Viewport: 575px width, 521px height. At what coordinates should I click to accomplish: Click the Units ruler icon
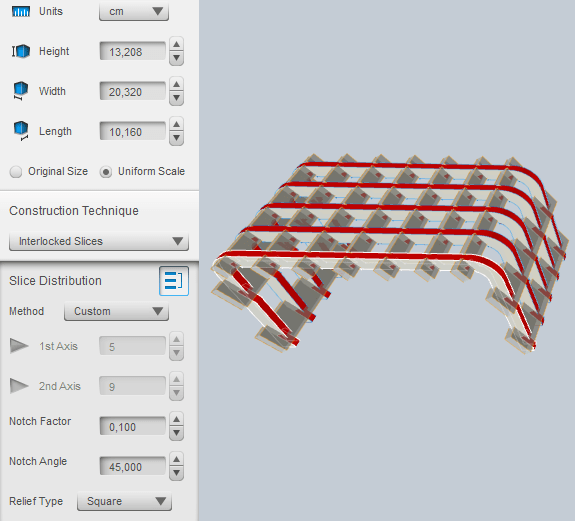click(x=21, y=12)
